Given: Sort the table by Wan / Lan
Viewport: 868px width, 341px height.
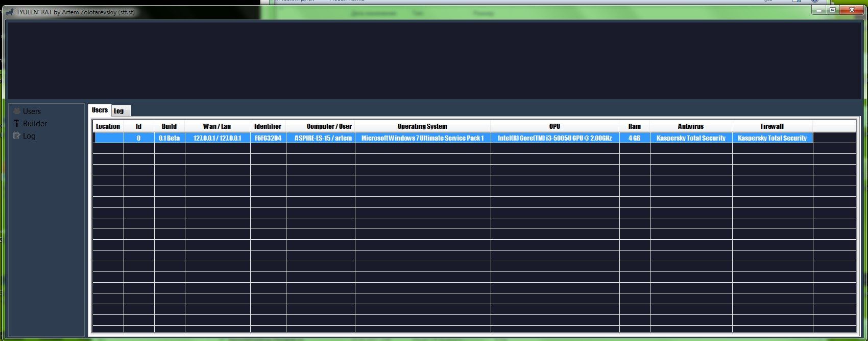Looking at the screenshot, I should tap(217, 126).
